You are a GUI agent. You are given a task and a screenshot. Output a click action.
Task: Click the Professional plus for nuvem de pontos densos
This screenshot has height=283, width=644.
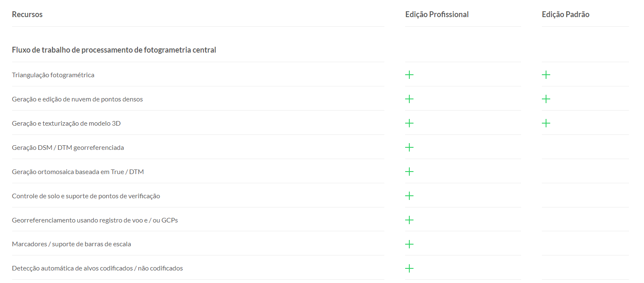click(409, 99)
